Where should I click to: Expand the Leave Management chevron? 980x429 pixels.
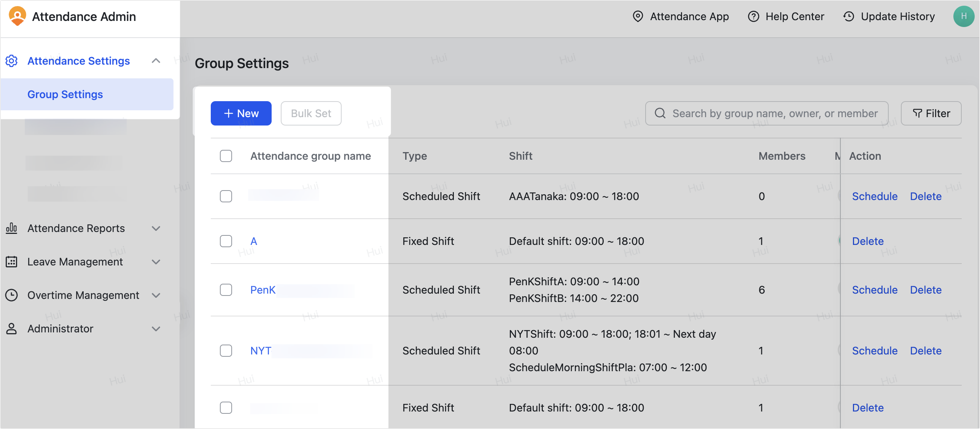coord(156,262)
